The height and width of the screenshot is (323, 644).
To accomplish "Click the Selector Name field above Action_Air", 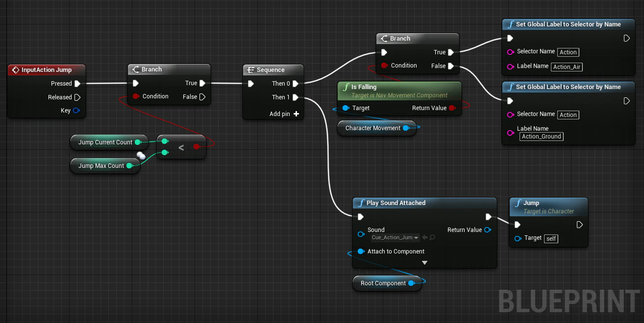I will point(568,52).
